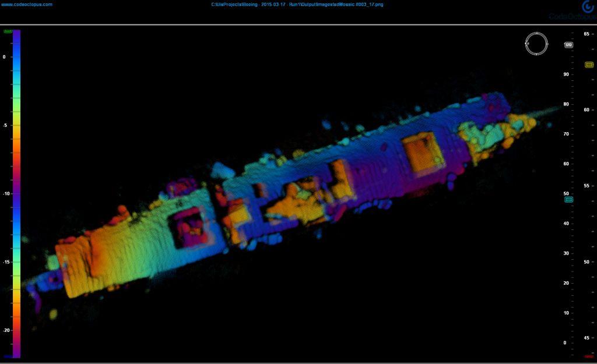This screenshot has height=364, width=597.
Task: Click the '-20' depth scale label
Action: pos(6,331)
